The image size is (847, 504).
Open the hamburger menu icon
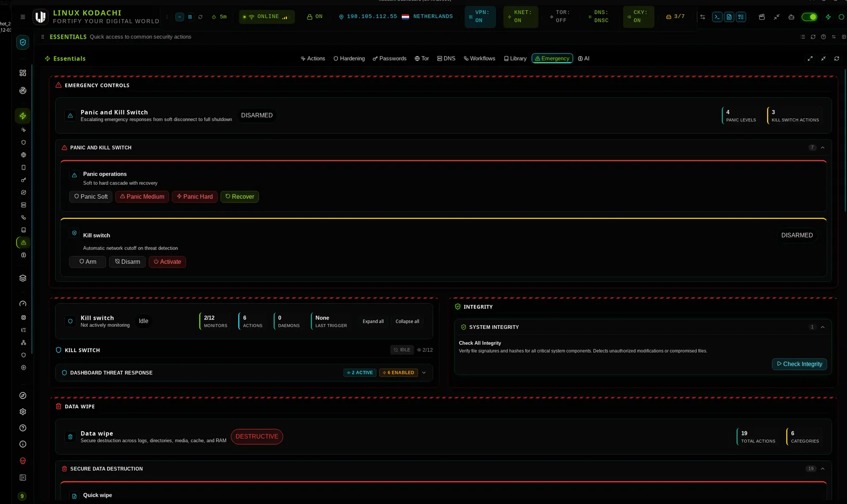pos(23,17)
